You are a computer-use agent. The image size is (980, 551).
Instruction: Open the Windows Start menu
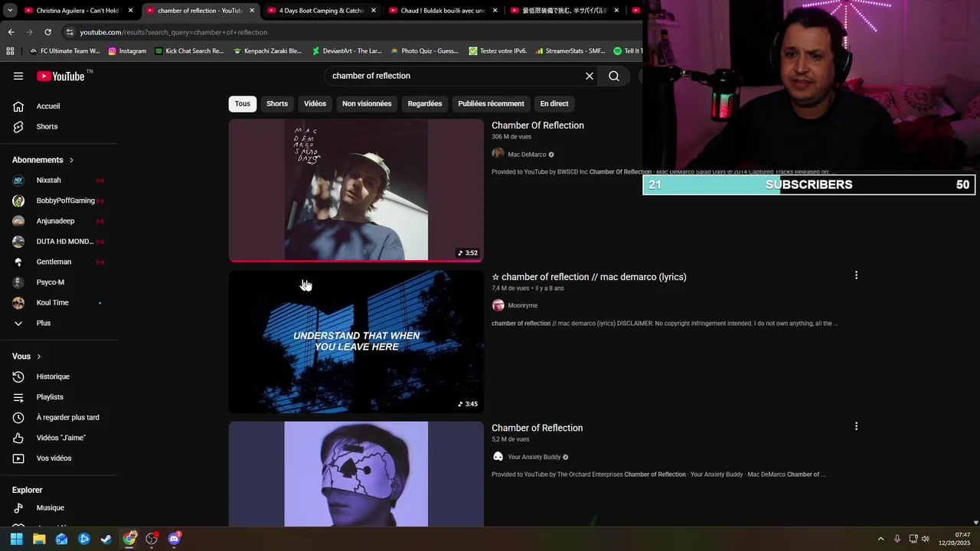pyautogui.click(x=16, y=539)
